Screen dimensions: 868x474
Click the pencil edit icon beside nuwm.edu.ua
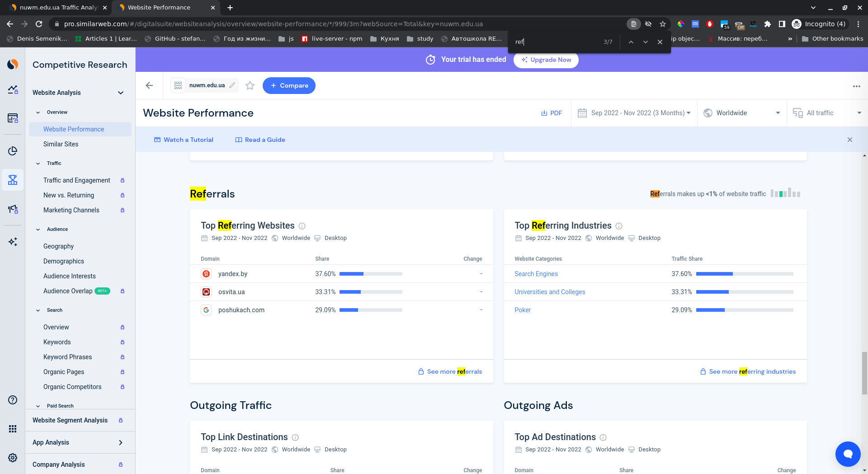click(x=232, y=85)
